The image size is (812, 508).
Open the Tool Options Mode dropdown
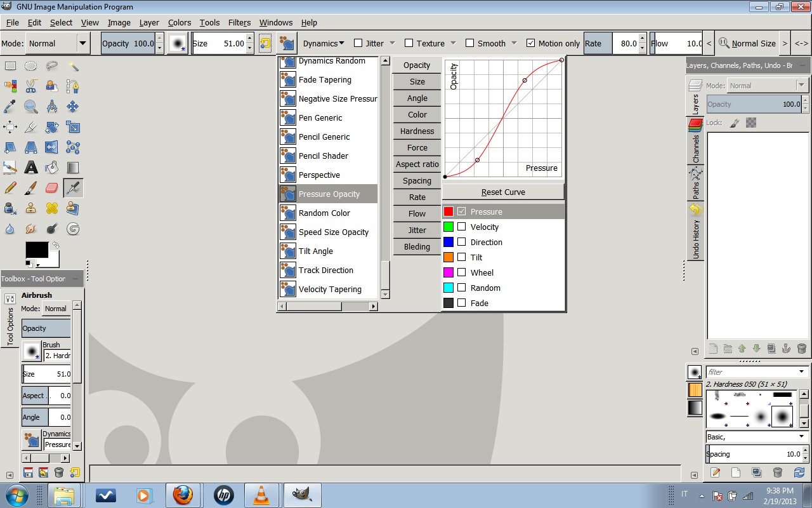(56, 309)
